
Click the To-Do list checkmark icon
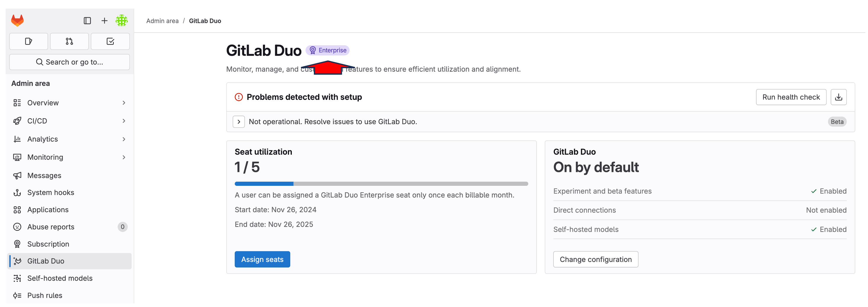point(110,41)
